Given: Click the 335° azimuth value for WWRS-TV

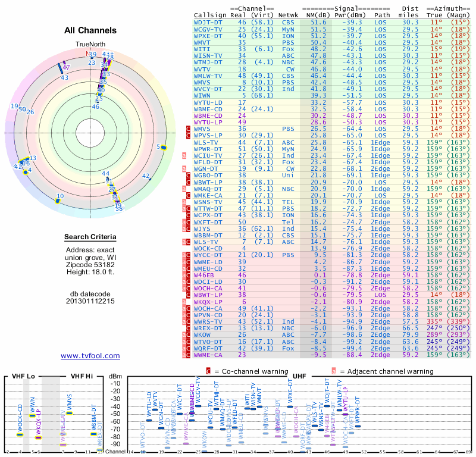Looking at the screenshot, I should coord(434,321).
